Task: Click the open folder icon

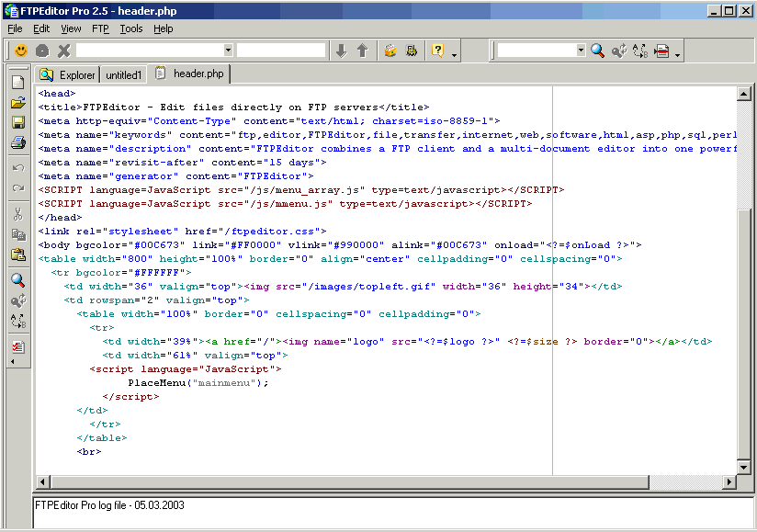Action: (x=18, y=102)
